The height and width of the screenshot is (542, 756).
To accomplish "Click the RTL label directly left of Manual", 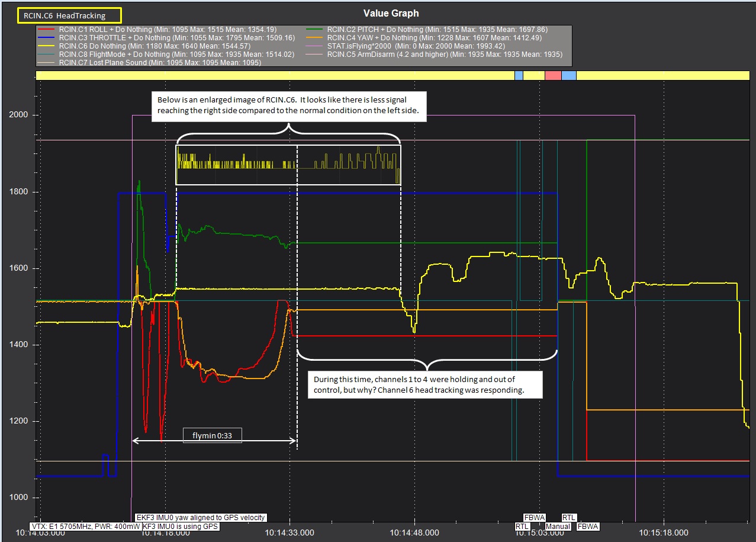I will 522,526.
